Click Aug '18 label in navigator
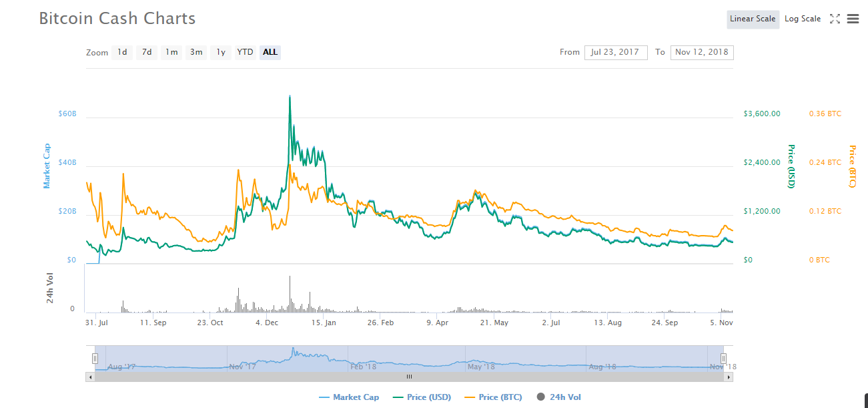 tap(602, 367)
